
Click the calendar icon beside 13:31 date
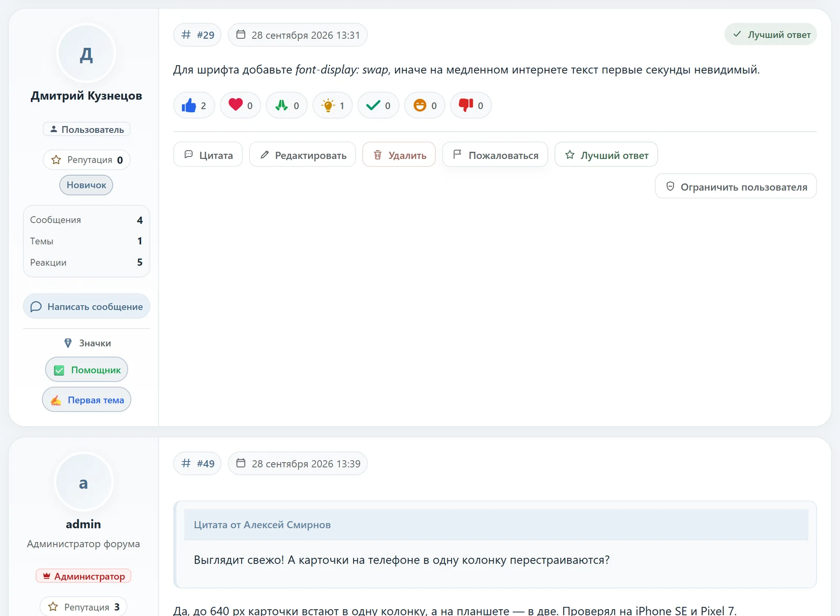tap(241, 35)
